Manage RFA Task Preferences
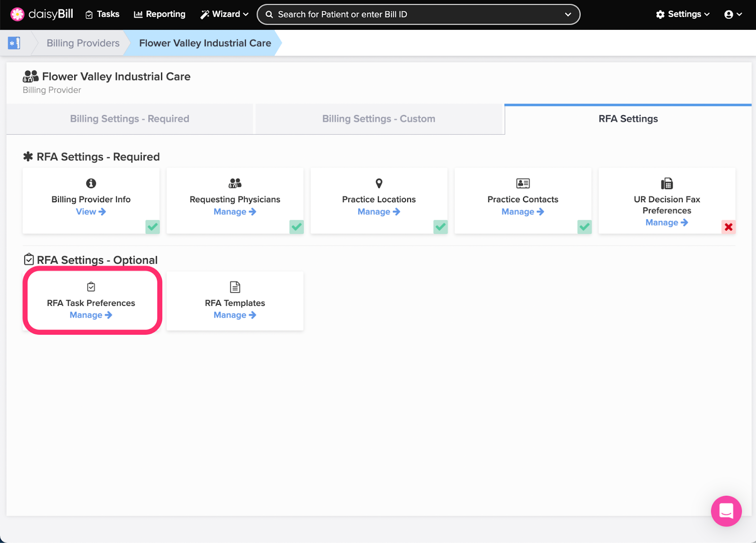Image resolution: width=756 pixels, height=543 pixels. (91, 315)
